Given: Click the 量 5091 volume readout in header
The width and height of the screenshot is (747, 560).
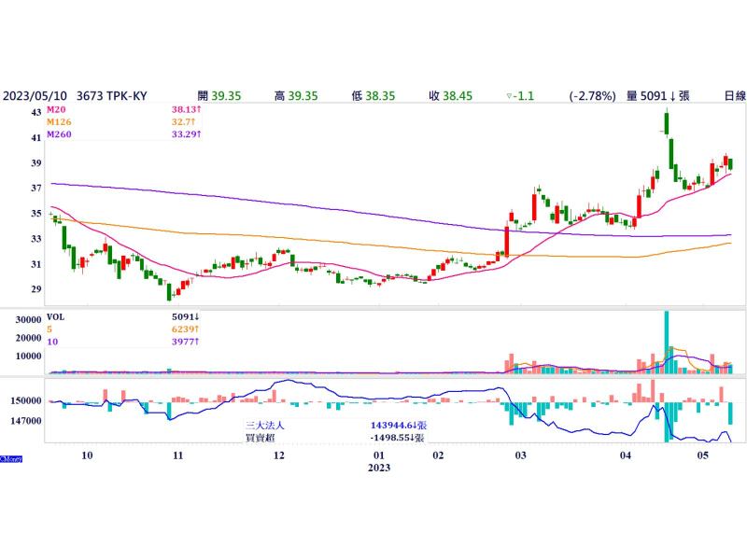Looking at the screenshot, I should tap(657, 95).
